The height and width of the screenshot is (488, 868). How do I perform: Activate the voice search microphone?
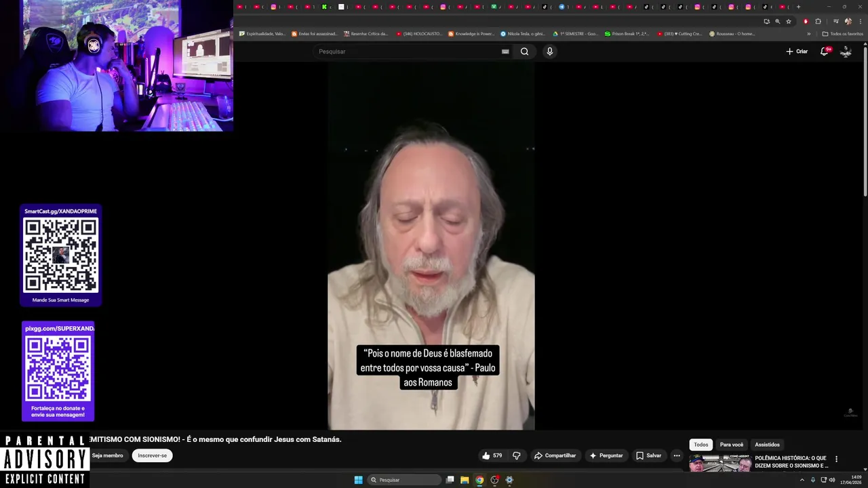[x=549, y=52]
